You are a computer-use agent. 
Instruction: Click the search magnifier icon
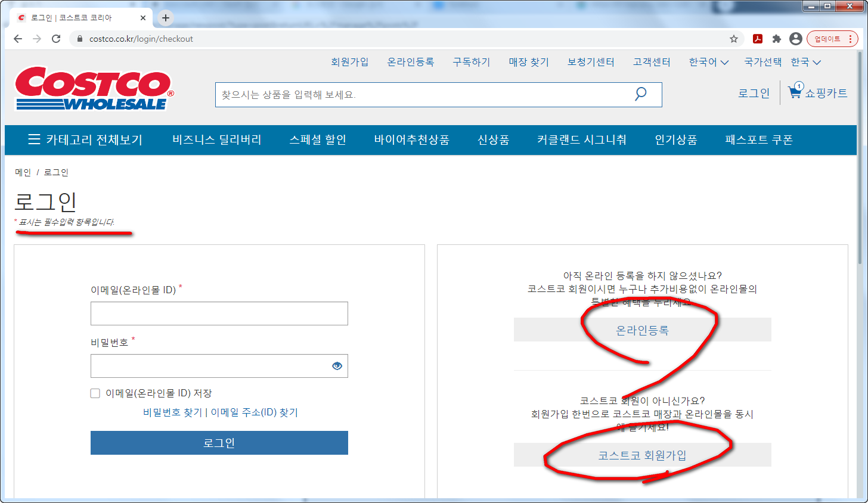point(641,94)
